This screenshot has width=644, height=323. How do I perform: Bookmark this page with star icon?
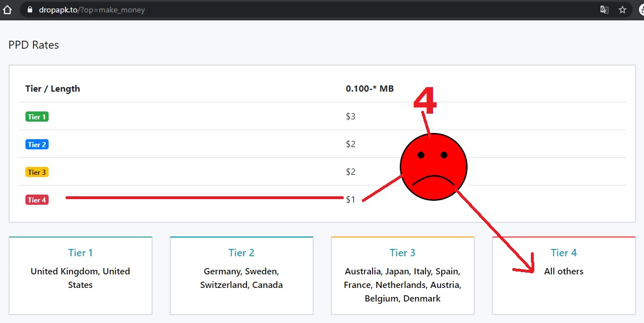pos(623,10)
